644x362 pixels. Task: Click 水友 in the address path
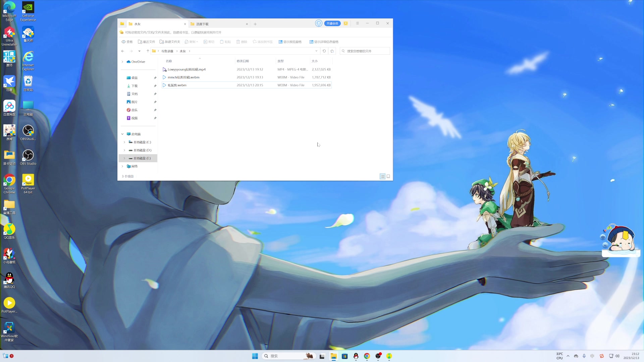pos(182,51)
